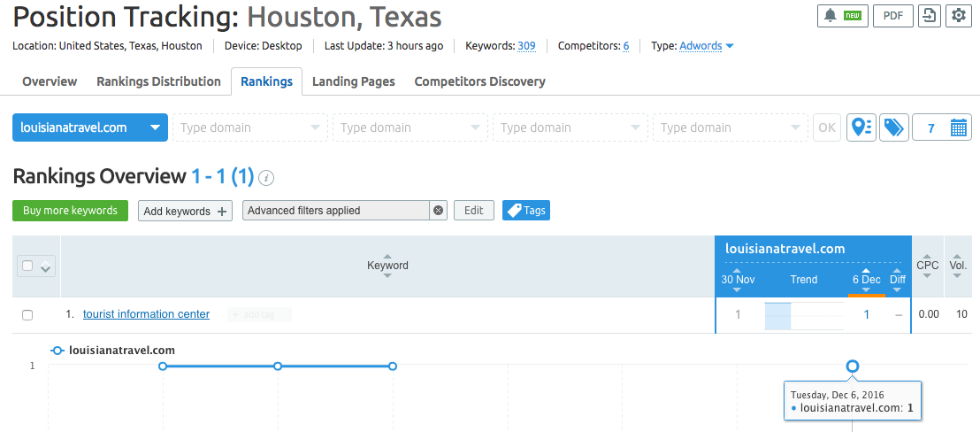This screenshot has height=432, width=980.
Task: Open tourist information center keyword link
Action: [x=146, y=314]
